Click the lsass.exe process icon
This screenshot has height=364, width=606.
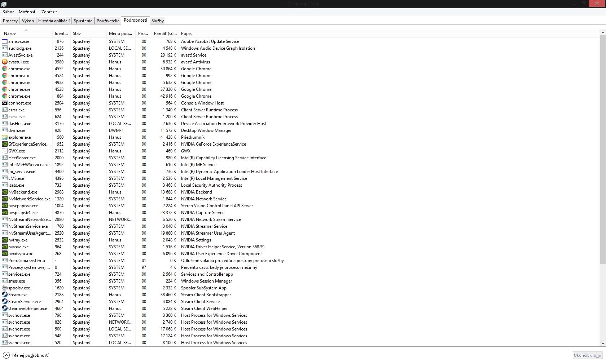pyautogui.click(x=5, y=185)
